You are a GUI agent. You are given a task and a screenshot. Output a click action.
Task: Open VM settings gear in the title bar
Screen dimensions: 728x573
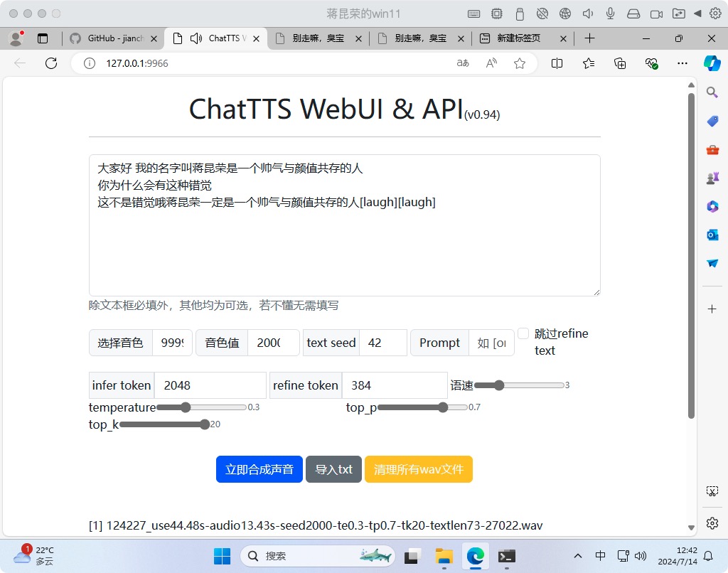[715, 14]
